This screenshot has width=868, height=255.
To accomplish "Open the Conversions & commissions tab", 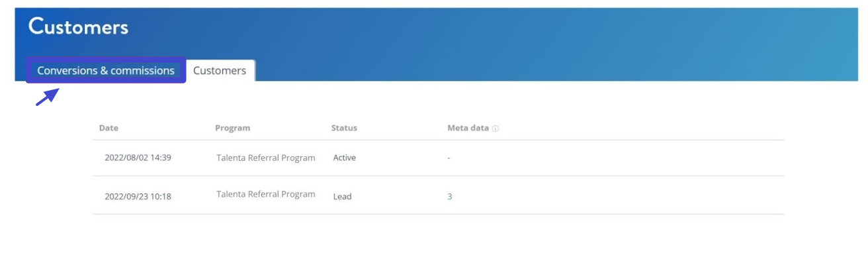I will (106, 71).
